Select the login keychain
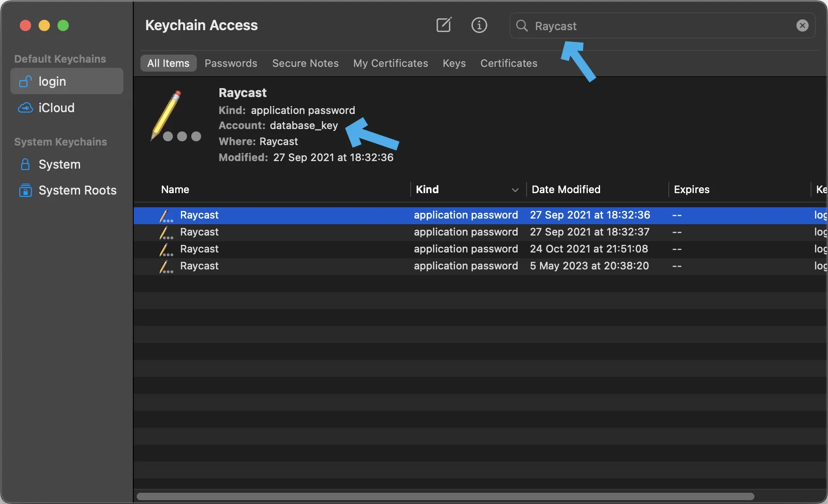This screenshot has width=828, height=504. coord(67,81)
